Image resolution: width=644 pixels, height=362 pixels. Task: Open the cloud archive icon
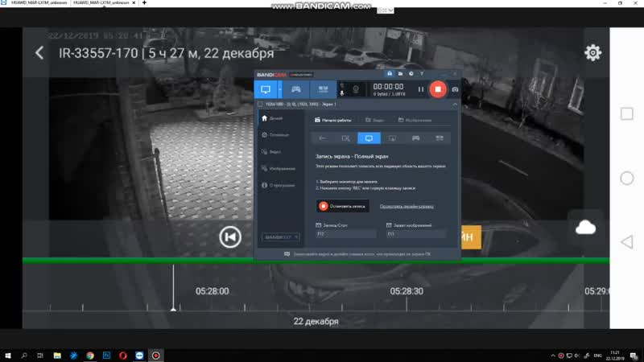click(585, 228)
